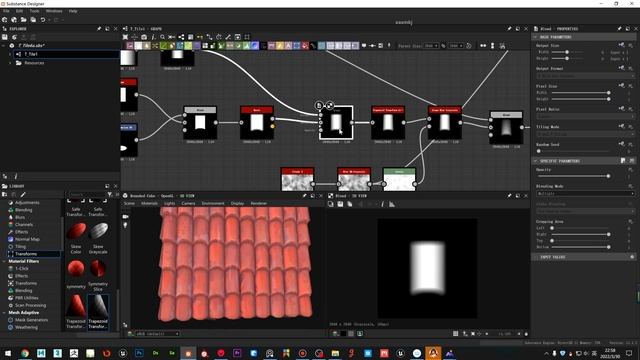
Task: Open the Blending Mode dropdown
Action: [585, 193]
